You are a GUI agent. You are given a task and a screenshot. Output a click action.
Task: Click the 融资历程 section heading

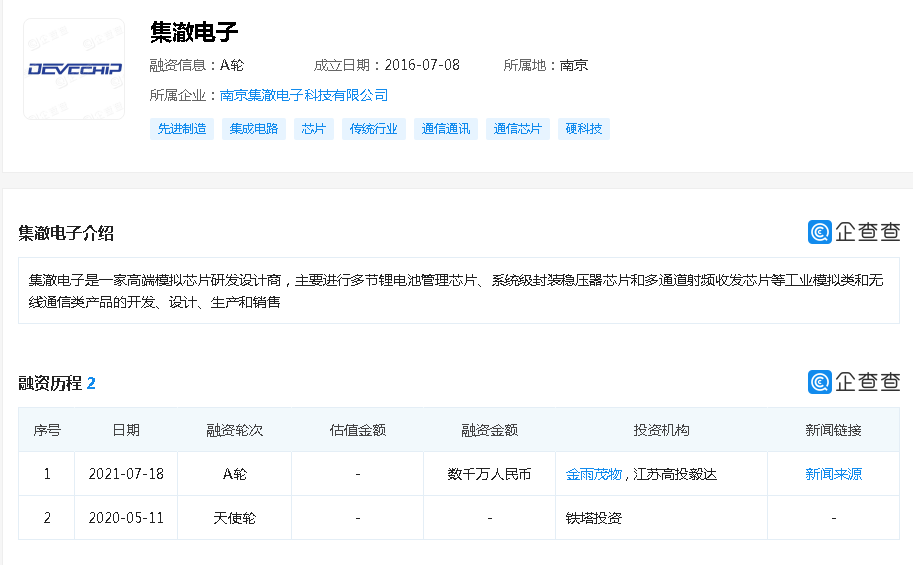[50, 383]
